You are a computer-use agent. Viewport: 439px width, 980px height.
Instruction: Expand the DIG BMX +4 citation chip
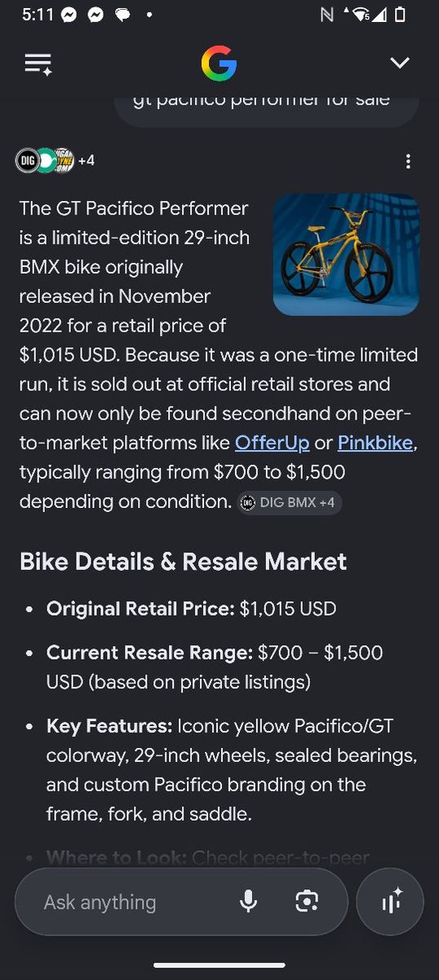tap(290, 502)
